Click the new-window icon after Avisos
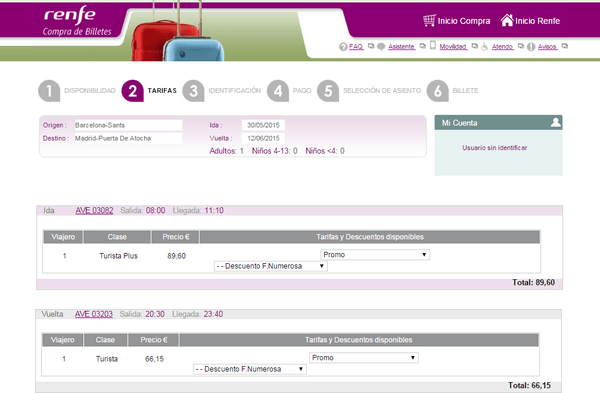This screenshot has width=600, height=393. click(x=565, y=46)
